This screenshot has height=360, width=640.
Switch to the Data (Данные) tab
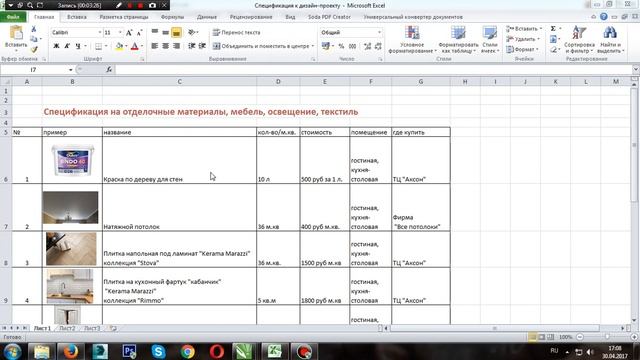207,17
